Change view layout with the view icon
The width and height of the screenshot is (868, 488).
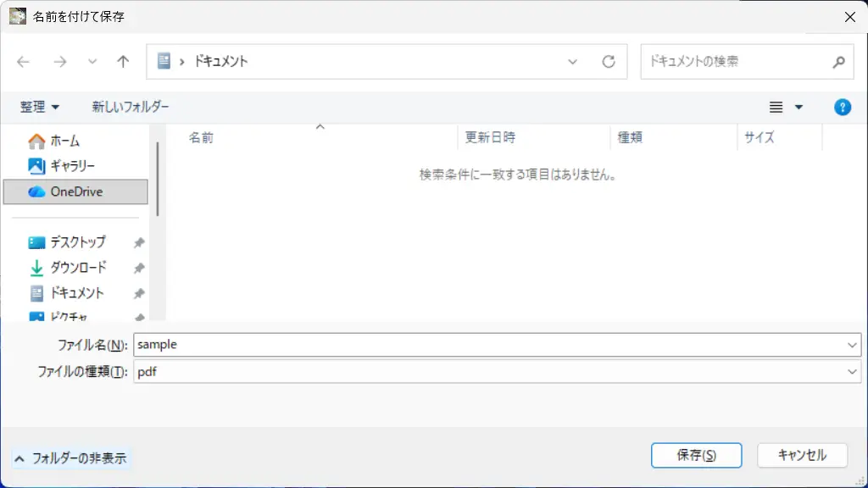776,107
